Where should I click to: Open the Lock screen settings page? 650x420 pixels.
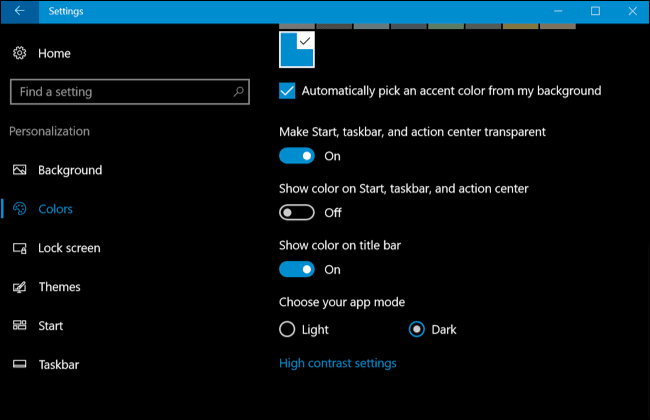[x=69, y=248]
